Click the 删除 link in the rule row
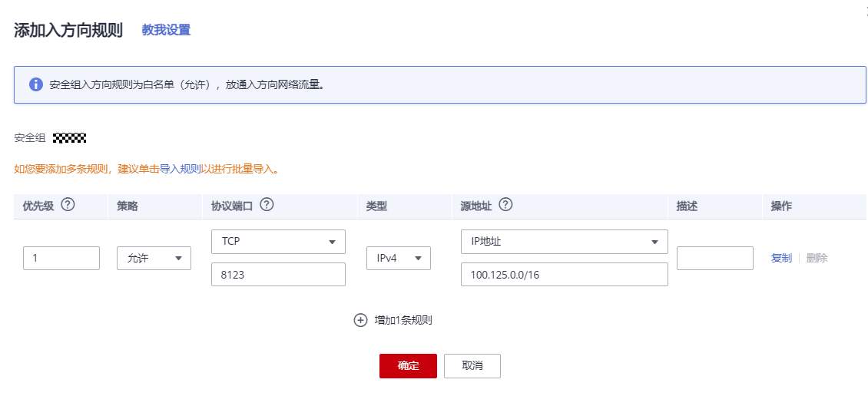 [817, 259]
